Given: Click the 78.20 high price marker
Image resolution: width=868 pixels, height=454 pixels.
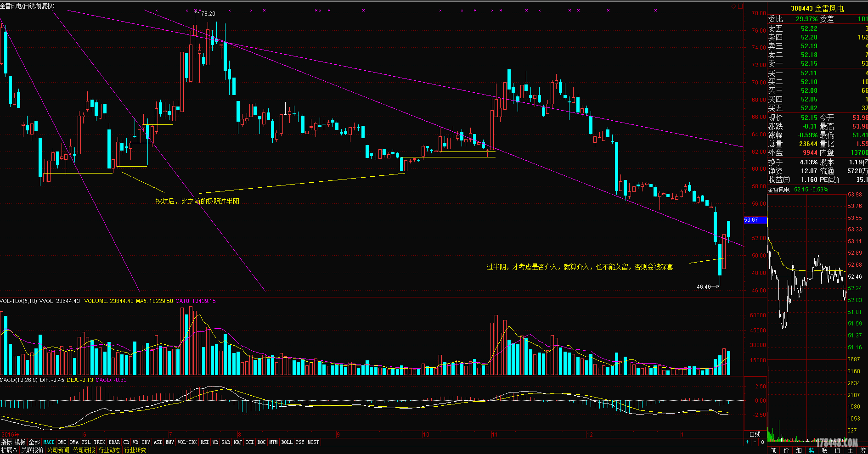Looking at the screenshot, I should coord(208,14).
